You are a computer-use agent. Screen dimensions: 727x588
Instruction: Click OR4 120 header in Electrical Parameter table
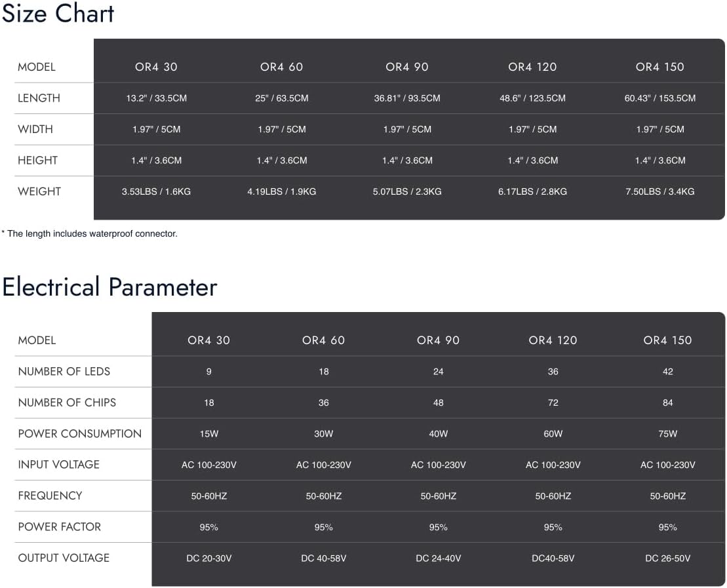click(x=553, y=340)
